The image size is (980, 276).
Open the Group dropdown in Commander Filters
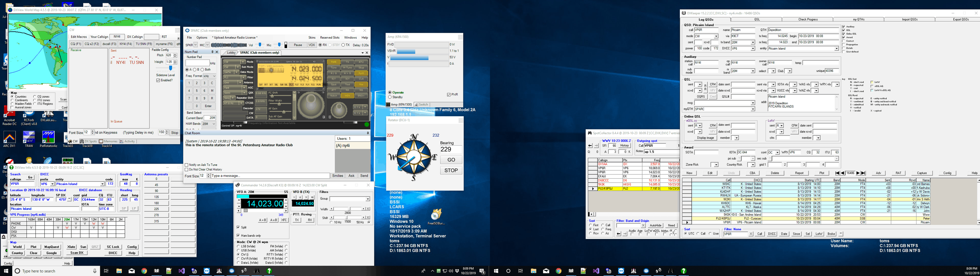point(368,199)
